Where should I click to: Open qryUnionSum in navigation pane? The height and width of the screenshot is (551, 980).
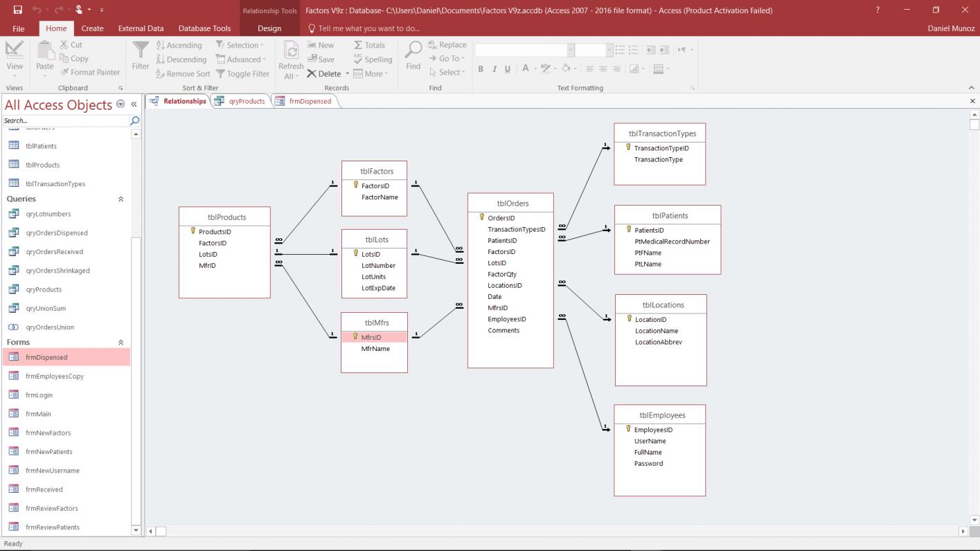(46, 309)
